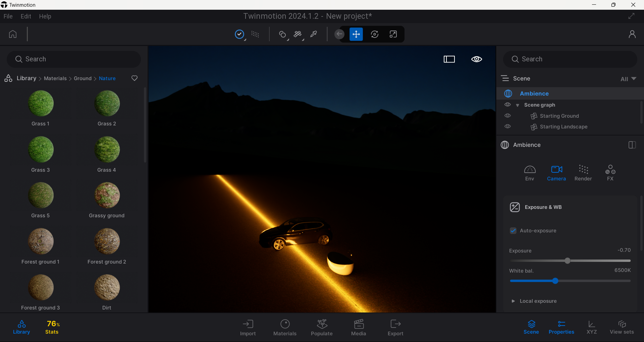Image resolution: width=644 pixels, height=342 pixels.
Task: Open the Stats 76% indicator
Action: tap(52, 327)
